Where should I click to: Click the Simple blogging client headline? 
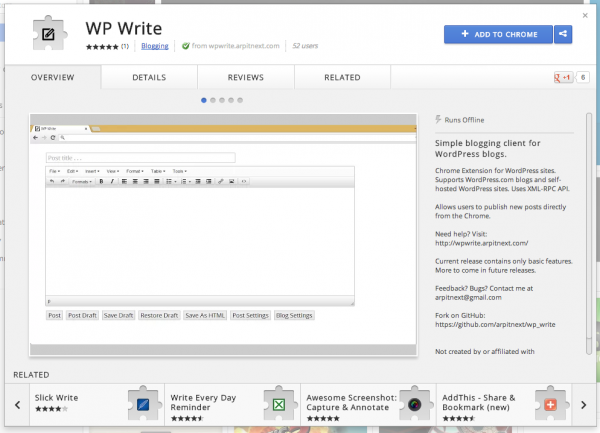[x=488, y=148]
